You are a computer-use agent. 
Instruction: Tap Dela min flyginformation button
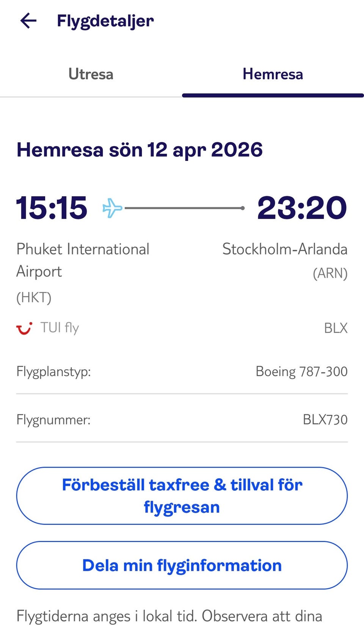pos(182,565)
